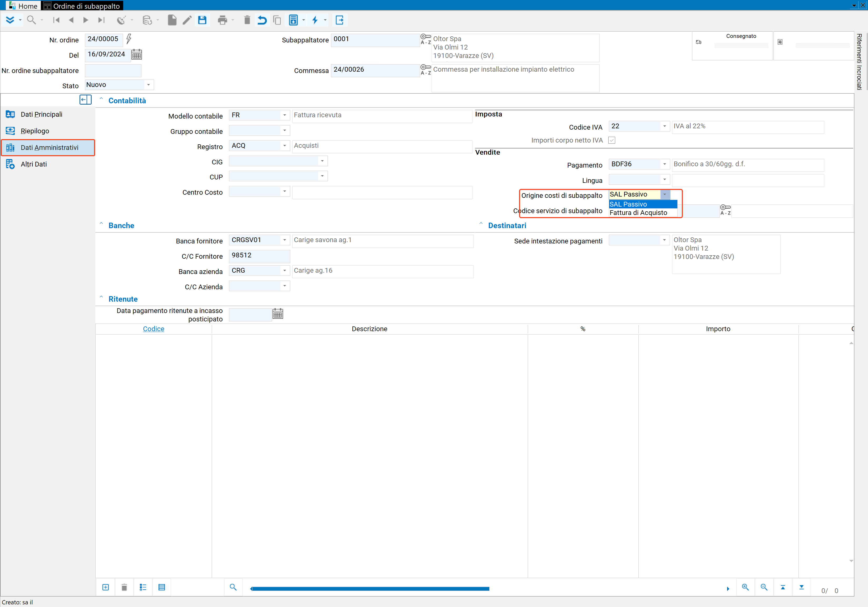This screenshot has width=868, height=607.
Task: Save the order with floppy disk icon
Action: [202, 20]
